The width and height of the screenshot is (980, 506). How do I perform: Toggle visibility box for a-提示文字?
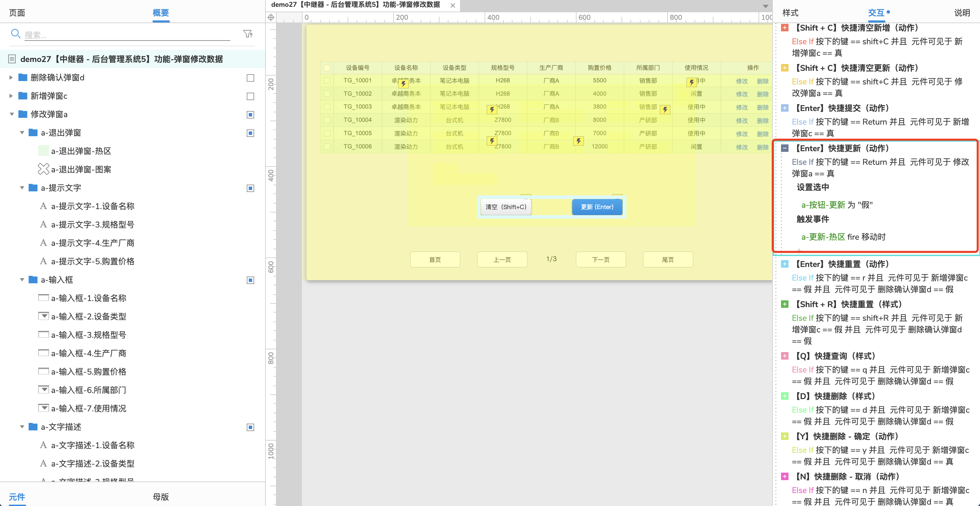(x=250, y=188)
